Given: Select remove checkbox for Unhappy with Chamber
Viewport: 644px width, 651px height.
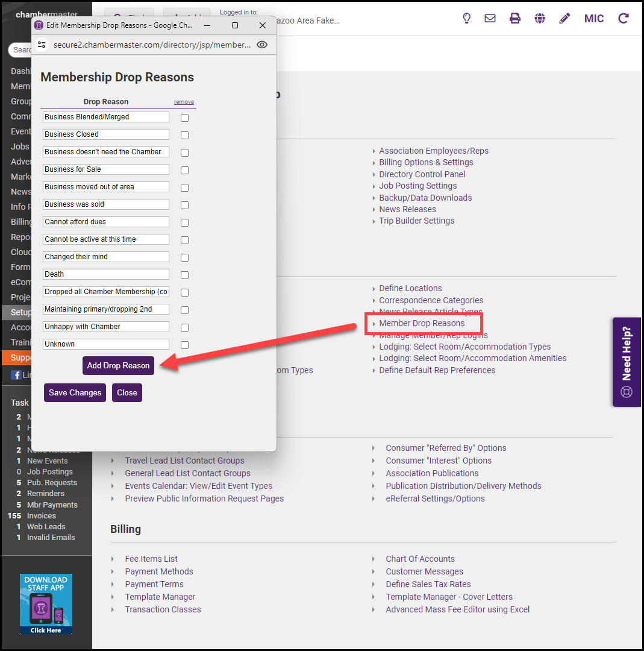Looking at the screenshot, I should (x=184, y=327).
